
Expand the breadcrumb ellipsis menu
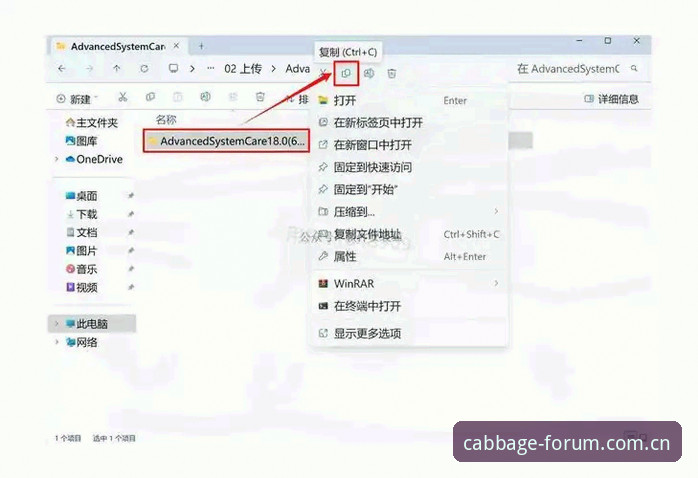[211, 69]
